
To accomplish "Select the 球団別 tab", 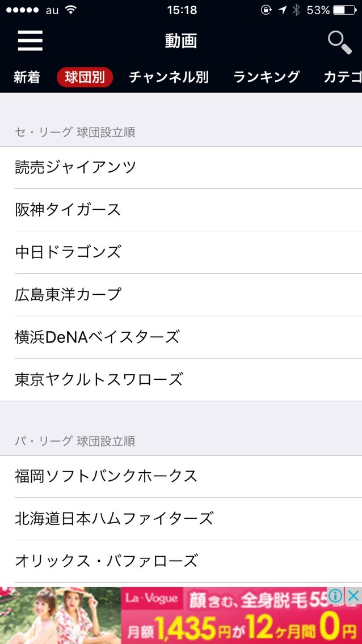I will [85, 78].
